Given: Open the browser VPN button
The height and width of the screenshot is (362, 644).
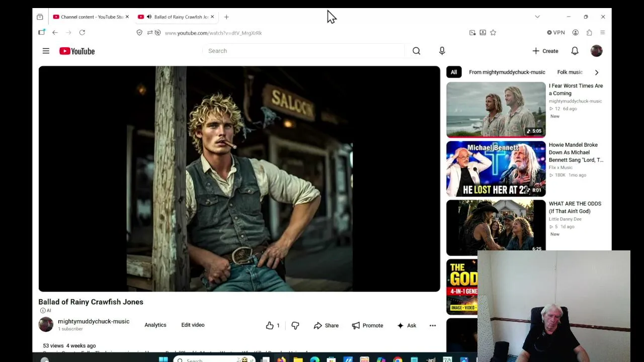Looking at the screenshot, I should [x=556, y=33].
